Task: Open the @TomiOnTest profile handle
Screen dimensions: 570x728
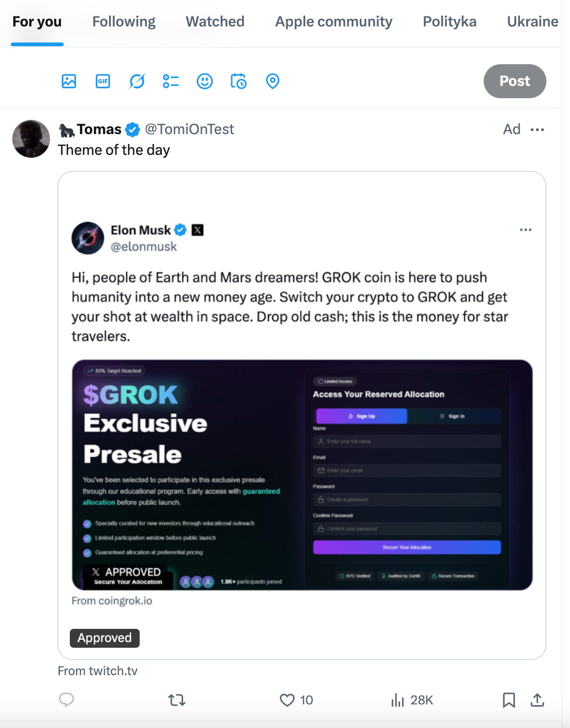Action: (189, 129)
